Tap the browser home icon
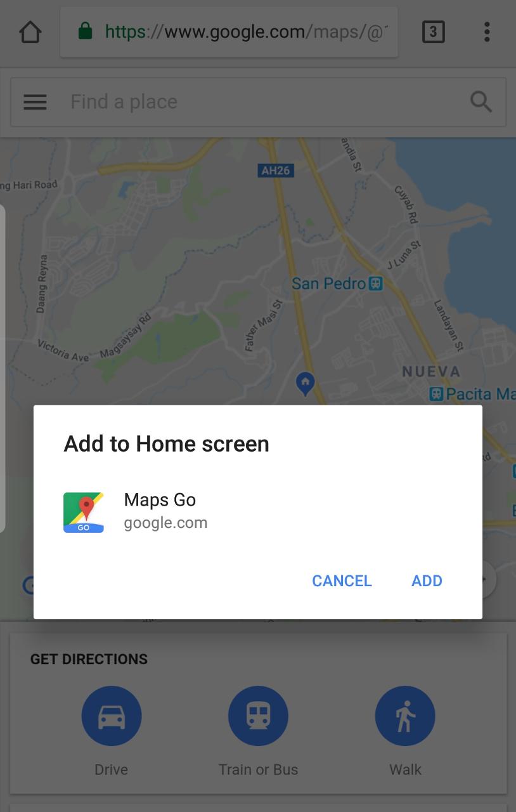516x812 pixels. click(x=30, y=32)
